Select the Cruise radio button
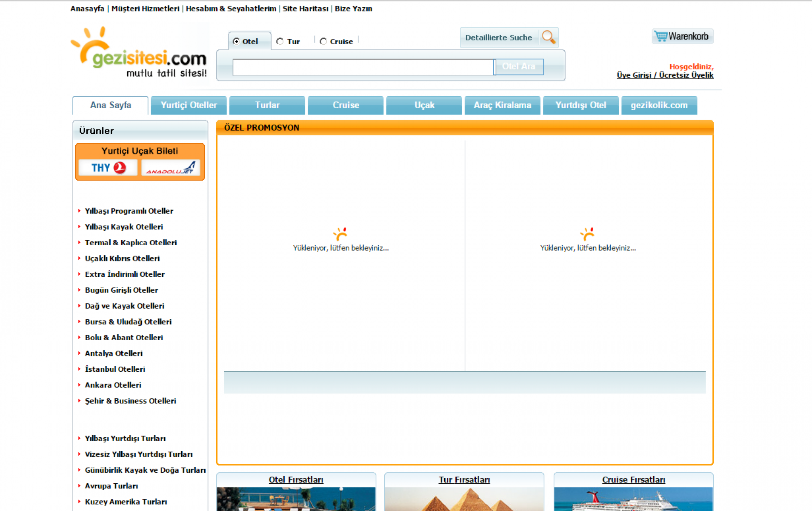This screenshot has width=812, height=511. pyautogui.click(x=323, y=41)
